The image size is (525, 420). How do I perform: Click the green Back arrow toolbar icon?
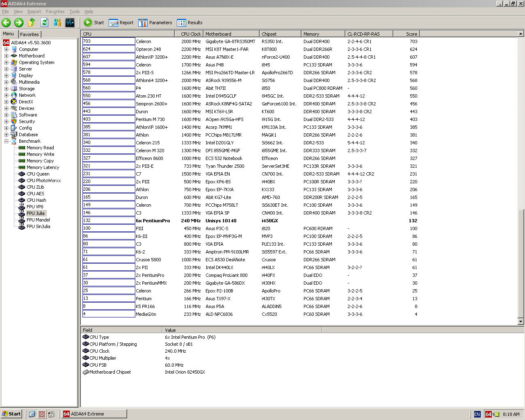tap(6, 23)
